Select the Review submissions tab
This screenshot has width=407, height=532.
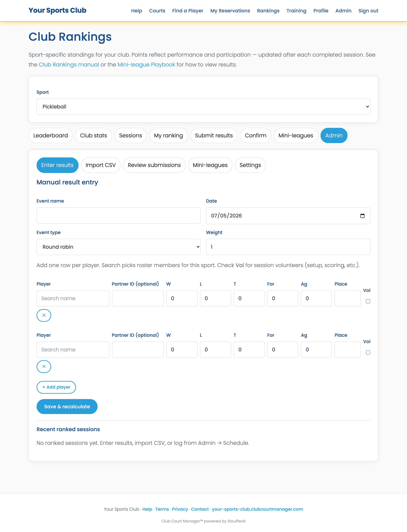coord(154,165)
